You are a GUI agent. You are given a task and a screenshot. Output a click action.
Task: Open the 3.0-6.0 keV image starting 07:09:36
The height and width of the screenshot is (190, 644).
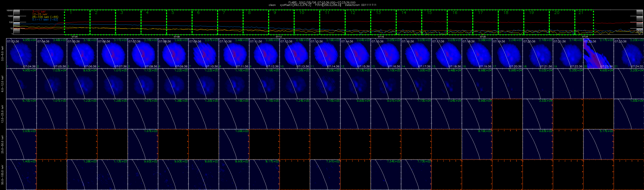204,53
